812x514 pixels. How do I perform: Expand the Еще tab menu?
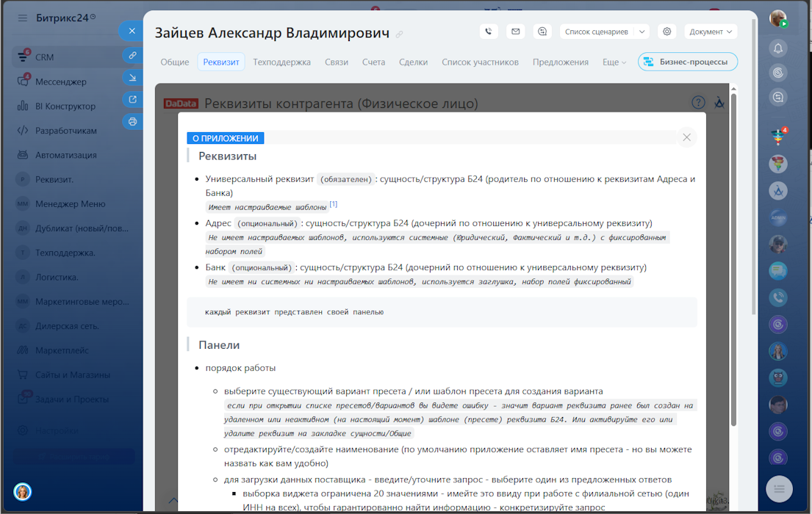(614, 62)
